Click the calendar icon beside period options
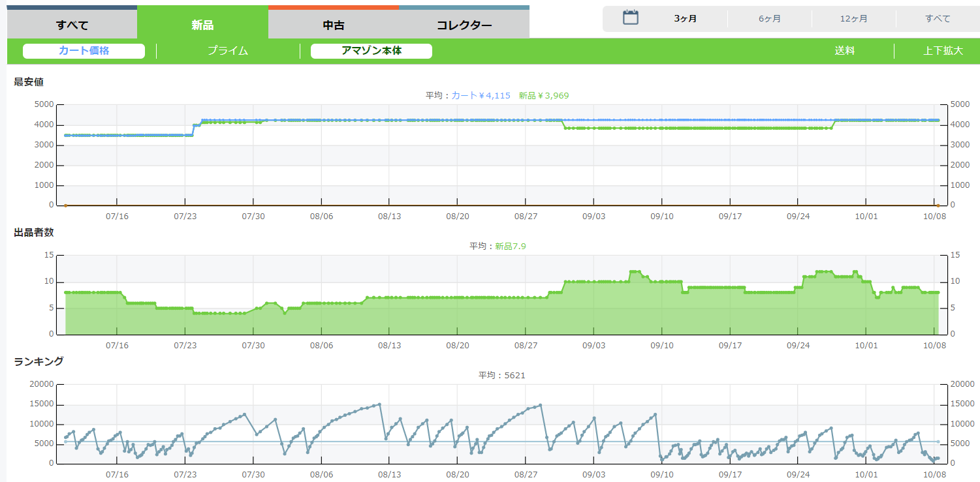 tap(630, 18)
